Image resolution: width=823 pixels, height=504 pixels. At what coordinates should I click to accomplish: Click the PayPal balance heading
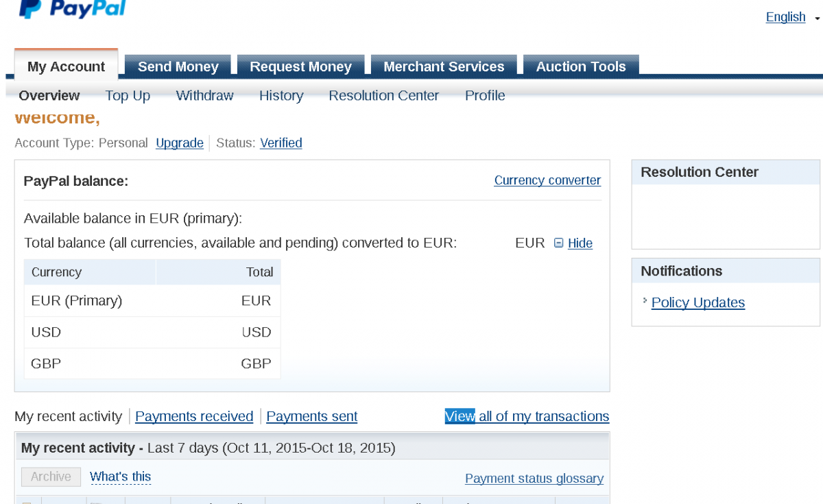(x=76, y=181)
